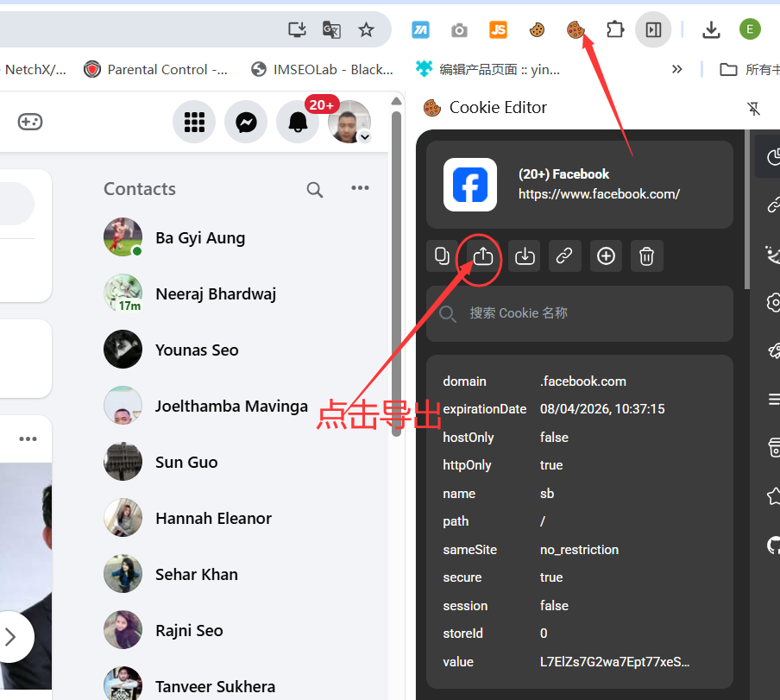The width and height of the screenshot is (780, 700).
Task: Click the facebook.com URL in Cookie Editor
Action: click(599, 194)
